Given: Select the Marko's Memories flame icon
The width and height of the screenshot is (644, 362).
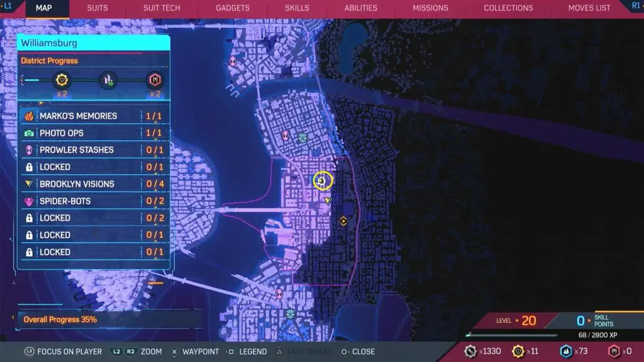Looking at the screenshot, I should [x=28, y=116].
